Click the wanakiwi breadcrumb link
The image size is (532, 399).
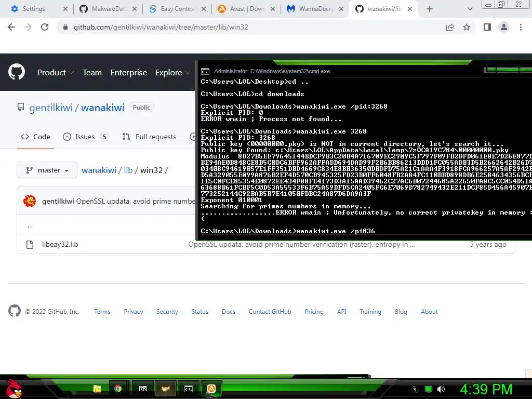click(99, 170)
